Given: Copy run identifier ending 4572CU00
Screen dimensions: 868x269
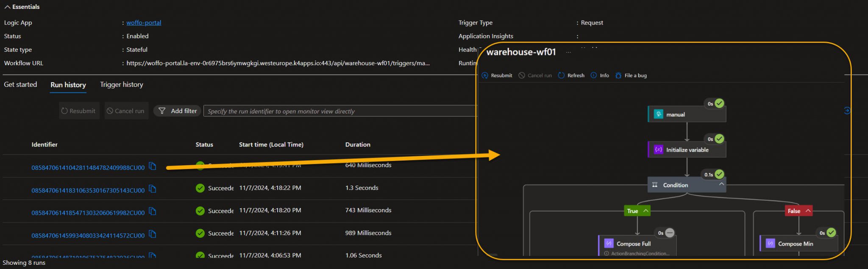Looking at the screenshot, I should (153, 234).
